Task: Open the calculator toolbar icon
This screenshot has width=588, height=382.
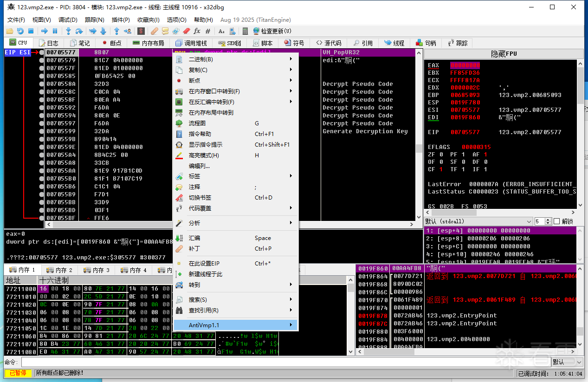Action: (x=246, y=31)
